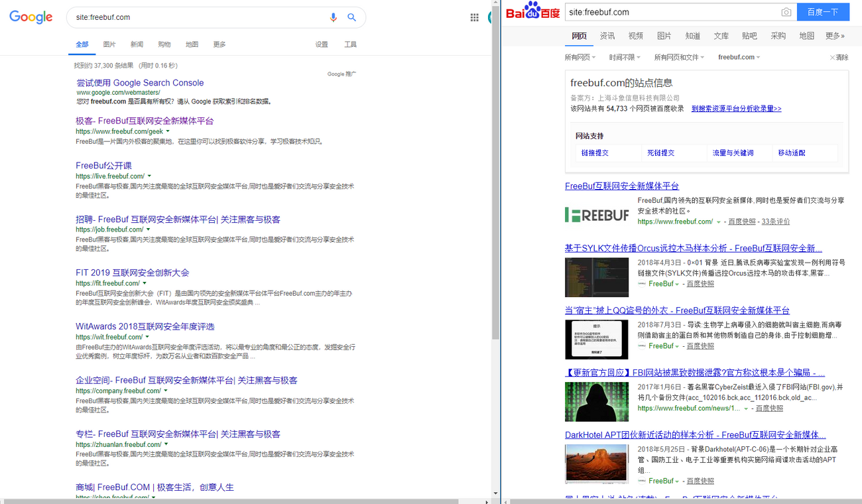This screenshot has height=504, width=862.
Task: Expand arrow next to job.freebuf.com URL
Action: pyautogui.click(x=148, y=229)
